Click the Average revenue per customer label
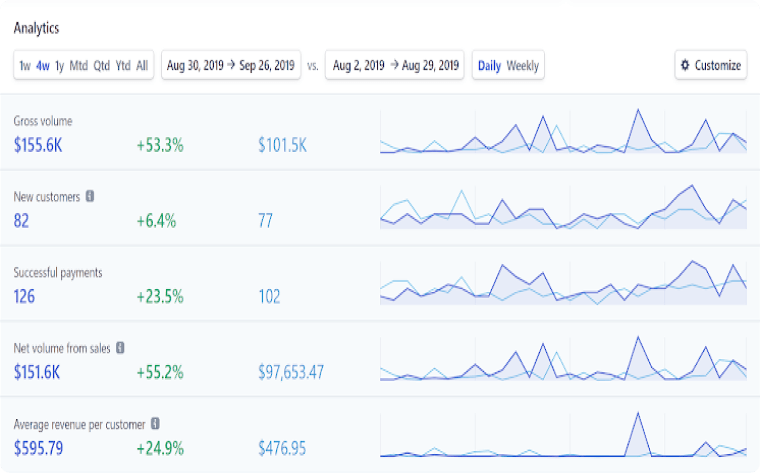 (79, 425)
